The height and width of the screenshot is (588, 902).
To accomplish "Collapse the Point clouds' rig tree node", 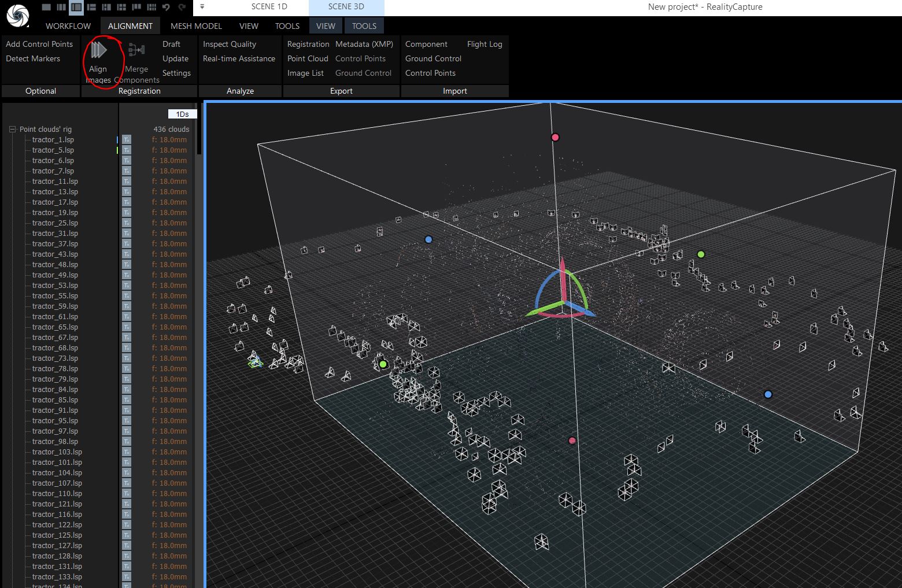I will tap(12, 130).
